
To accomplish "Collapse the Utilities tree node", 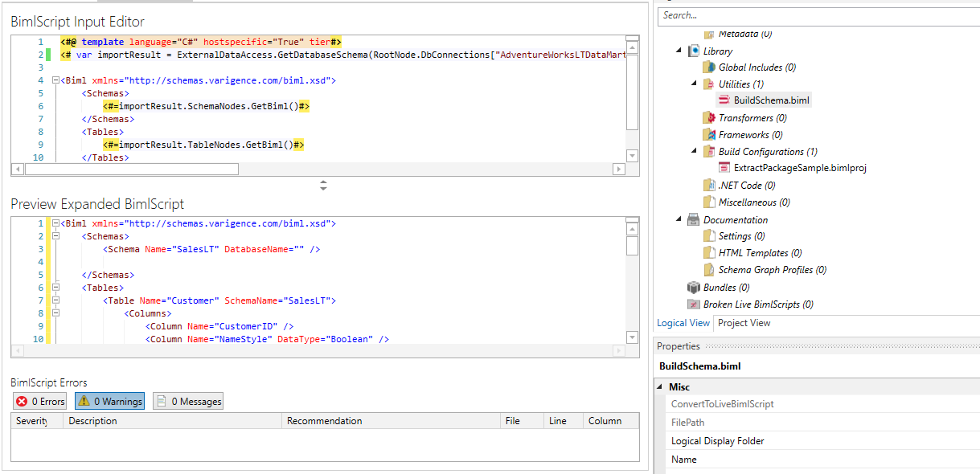I will click(x=694, y=84).
